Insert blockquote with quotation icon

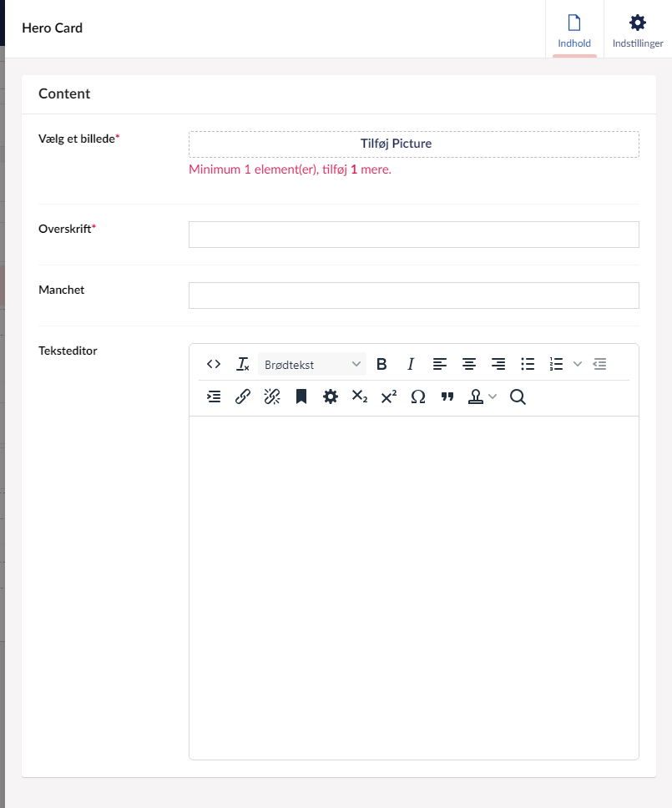coord(447,397)
